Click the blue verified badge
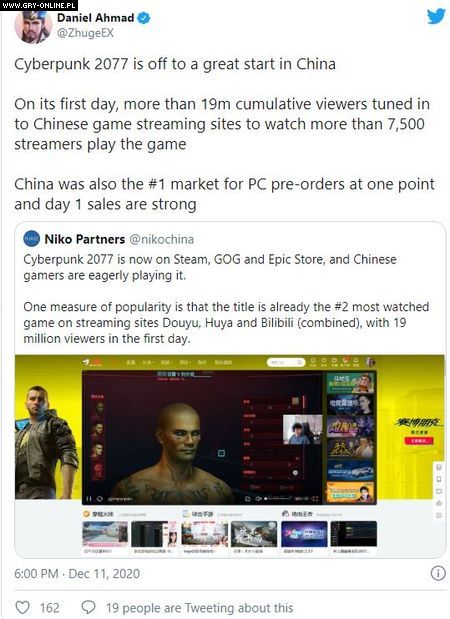Viewport: 450px width, 619px height. (144, 18)
